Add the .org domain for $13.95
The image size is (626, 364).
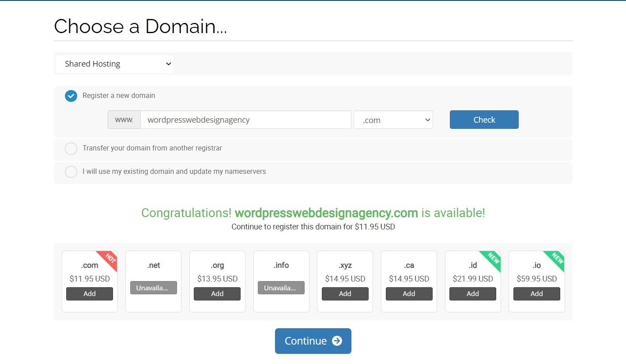tap(217, 294)
